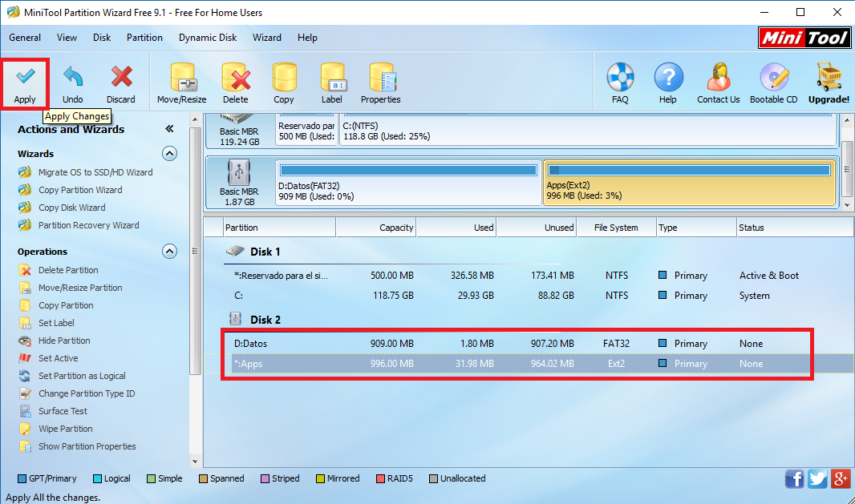Launch Copy Partition Wizard
Screen dimensions: 855x504
(x=71, y=190)
